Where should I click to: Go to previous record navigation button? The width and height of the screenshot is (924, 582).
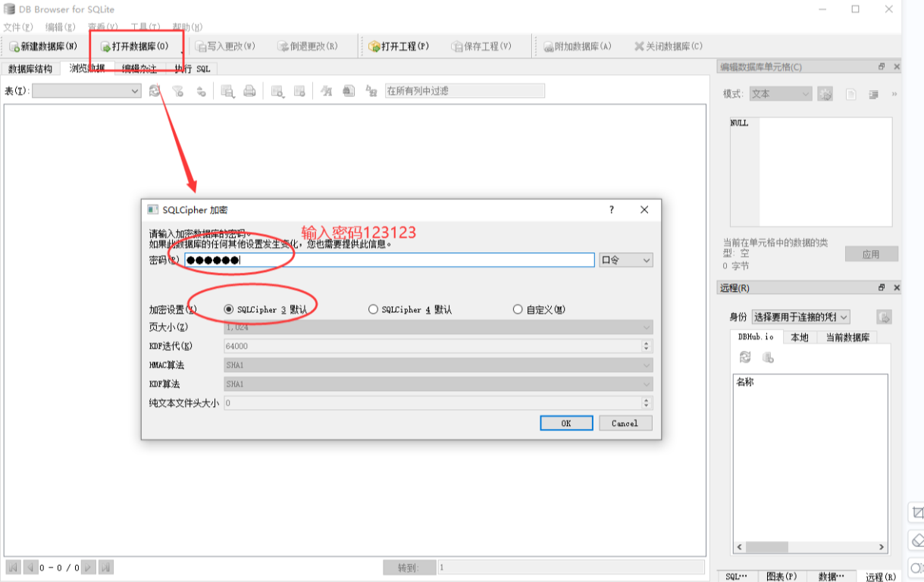pos(30,567)
